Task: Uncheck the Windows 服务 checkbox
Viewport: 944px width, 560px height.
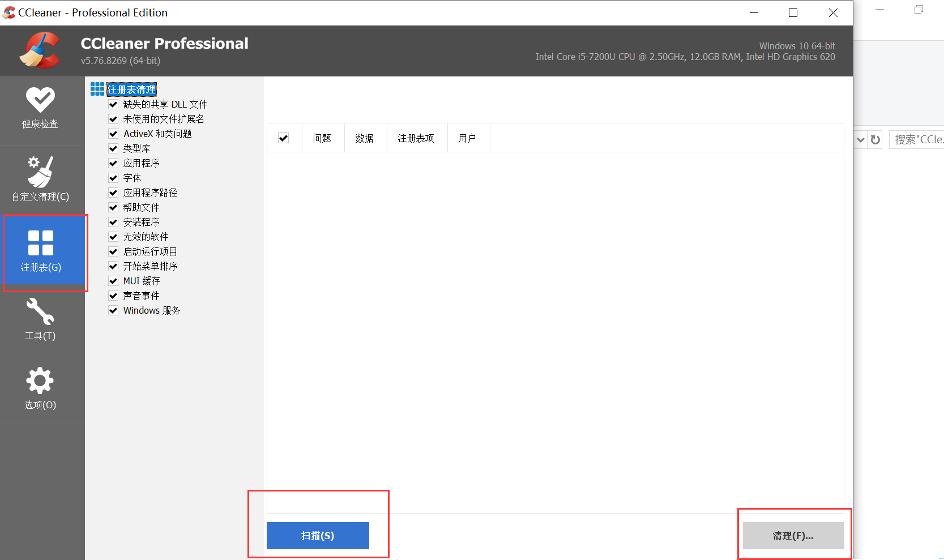Action: (113, 310)
